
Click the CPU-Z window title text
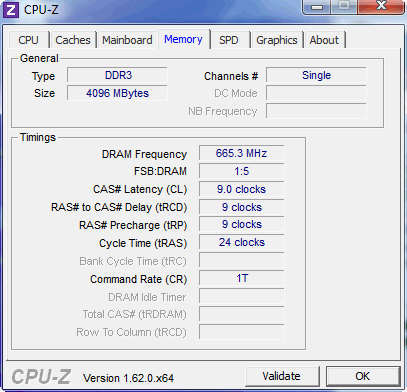tap(41, 10)
